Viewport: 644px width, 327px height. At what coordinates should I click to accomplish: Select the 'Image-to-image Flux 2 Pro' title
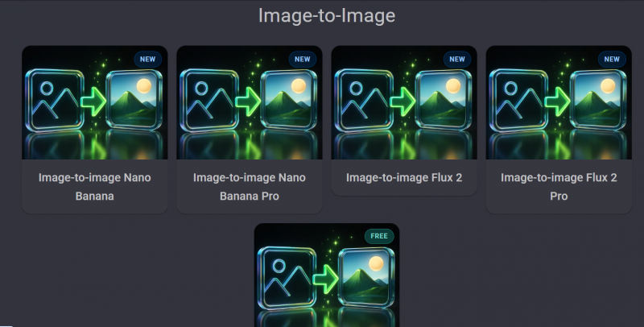559,187
